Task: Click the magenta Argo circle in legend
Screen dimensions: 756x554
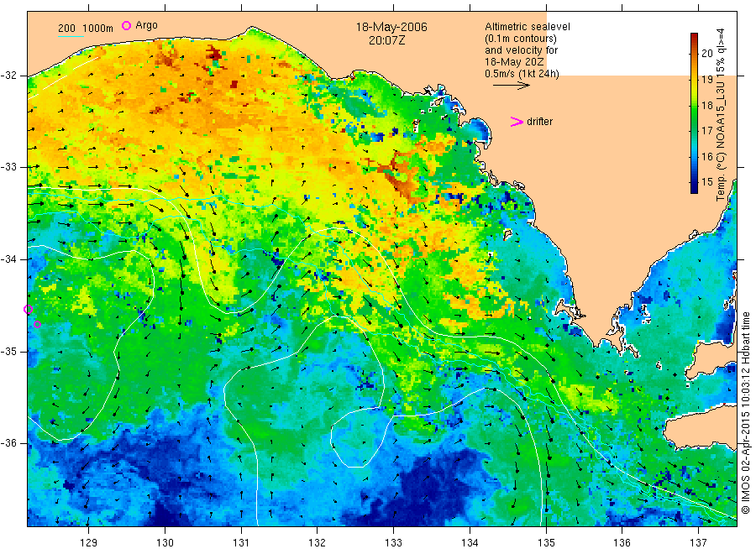Action: 126,25
